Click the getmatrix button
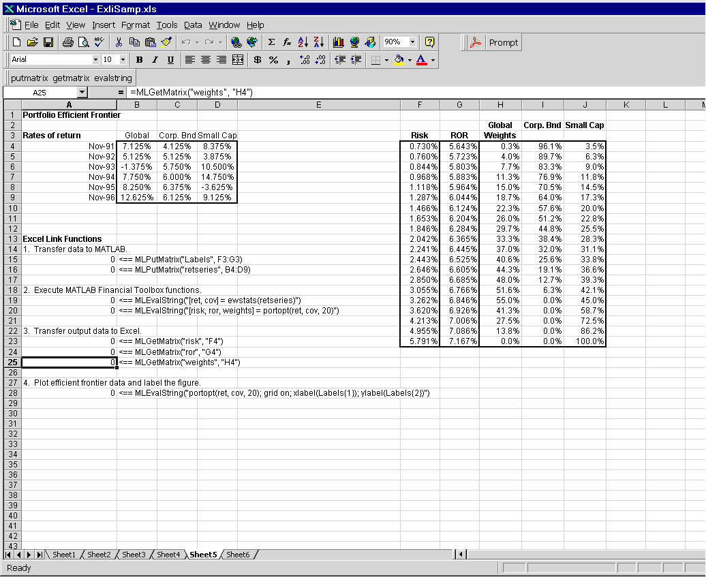Image resolution: width=706 pixels, height=588 pixels. [71, 78]
